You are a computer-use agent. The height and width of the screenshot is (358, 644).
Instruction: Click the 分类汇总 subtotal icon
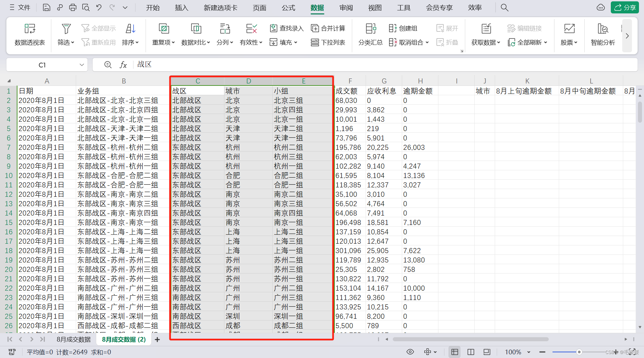(x=371, y=29)
